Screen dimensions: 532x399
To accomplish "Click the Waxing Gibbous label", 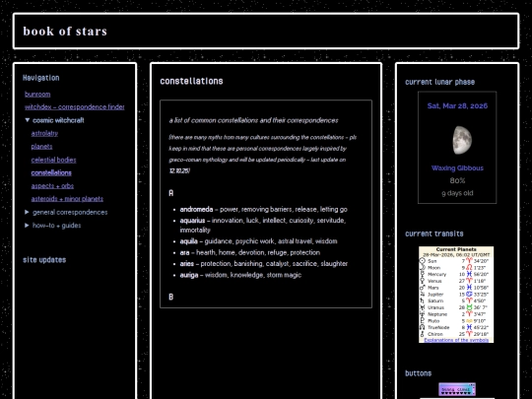I will pyautogui.click(x=457, y=167).
